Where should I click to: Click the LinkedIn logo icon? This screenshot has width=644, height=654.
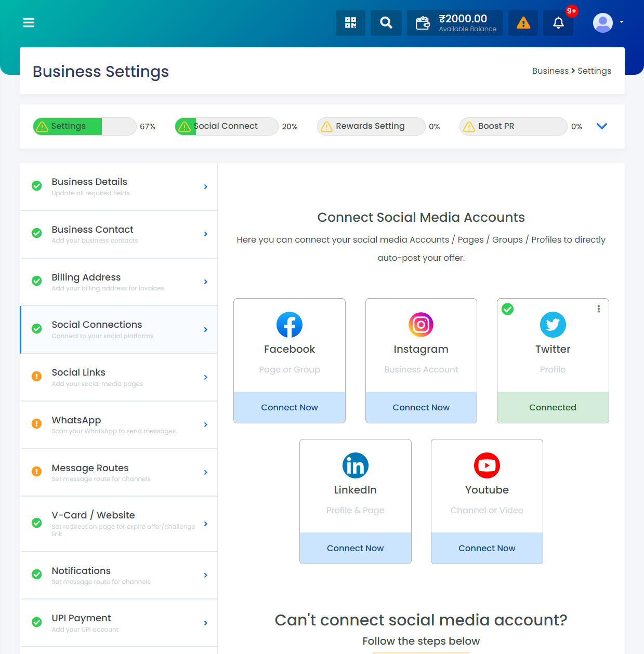[356, 465]
